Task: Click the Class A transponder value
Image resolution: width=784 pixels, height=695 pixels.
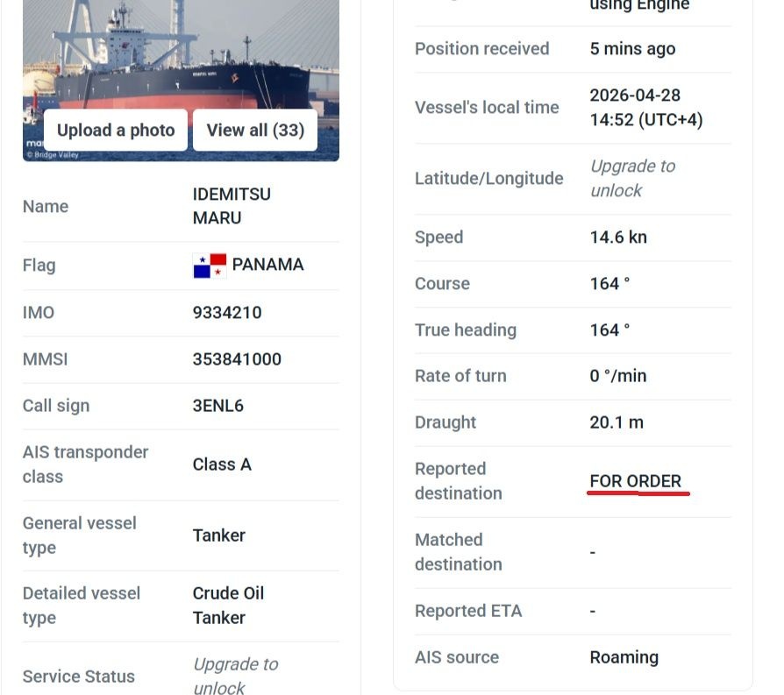Action: 222,465
